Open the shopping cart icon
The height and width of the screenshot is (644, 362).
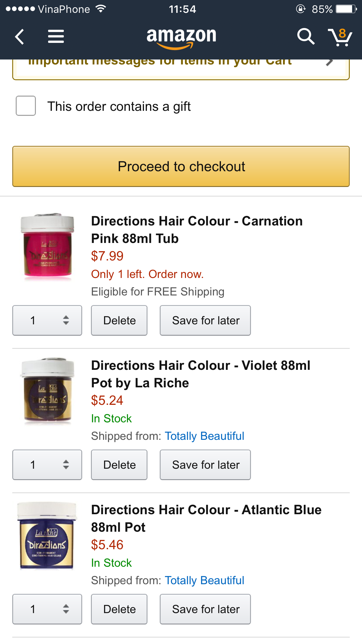pyautogui.click(x=340, y=37)
